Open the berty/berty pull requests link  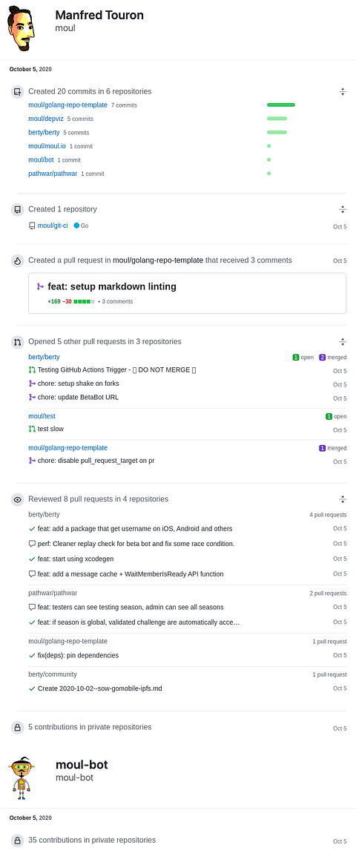(44, 357)
